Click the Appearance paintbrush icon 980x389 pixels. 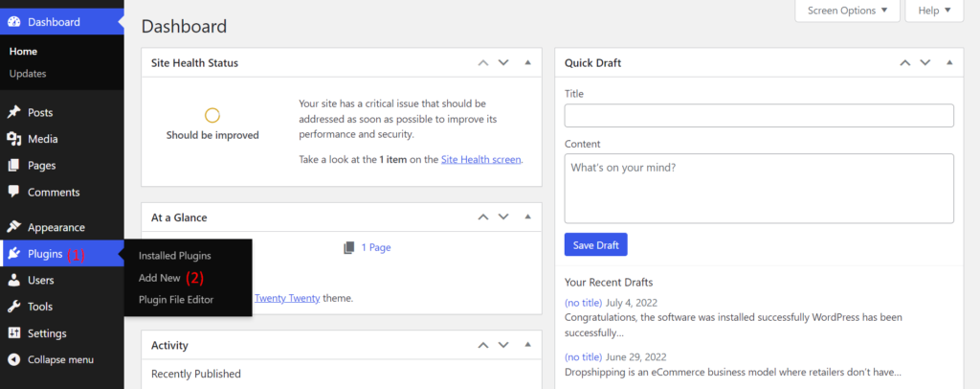[x=13, y=227]
